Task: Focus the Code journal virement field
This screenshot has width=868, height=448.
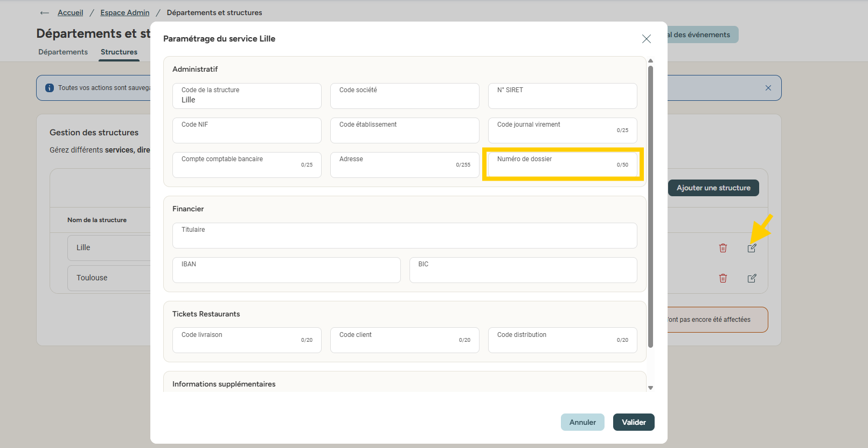Action: [563, 130]
